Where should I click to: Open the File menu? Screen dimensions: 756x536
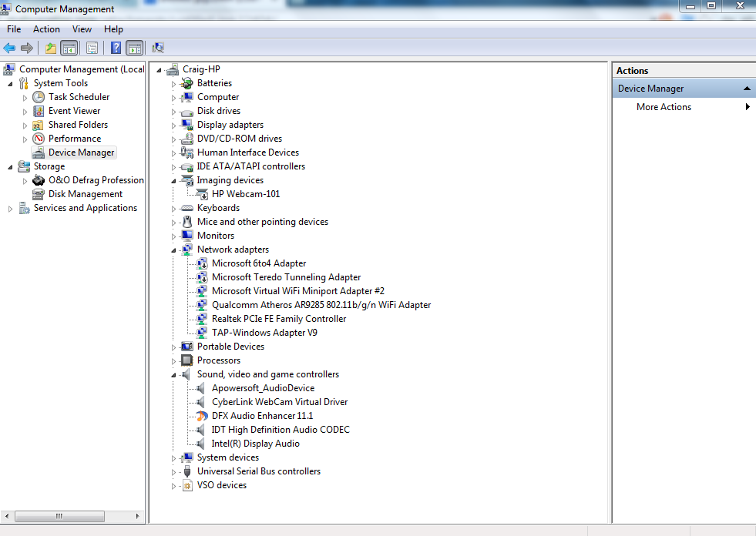14,29
